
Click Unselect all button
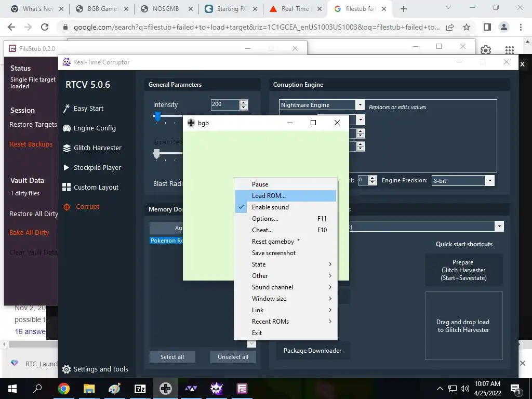point(233,357)
